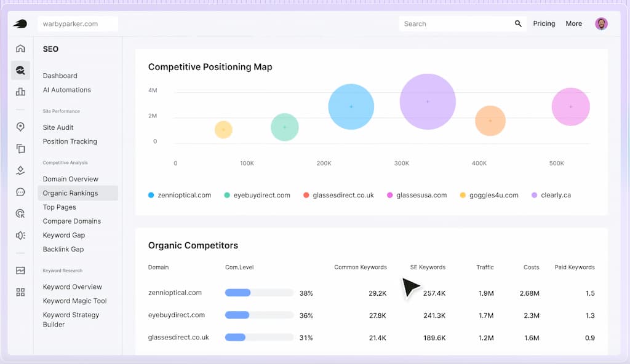Open the chat bubble sidebar icon
630x364 pixels.
click(x=20, y=192)
